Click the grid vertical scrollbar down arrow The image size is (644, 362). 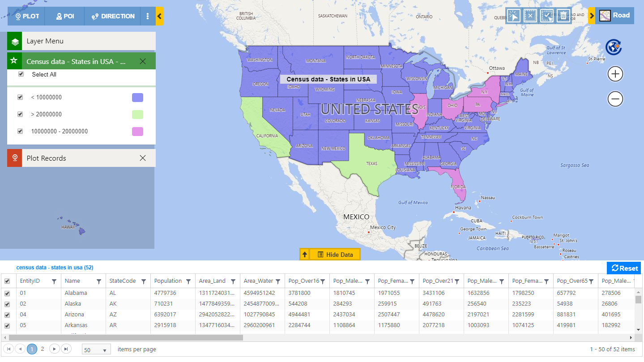pyautogui.click(x=638, y=330)
